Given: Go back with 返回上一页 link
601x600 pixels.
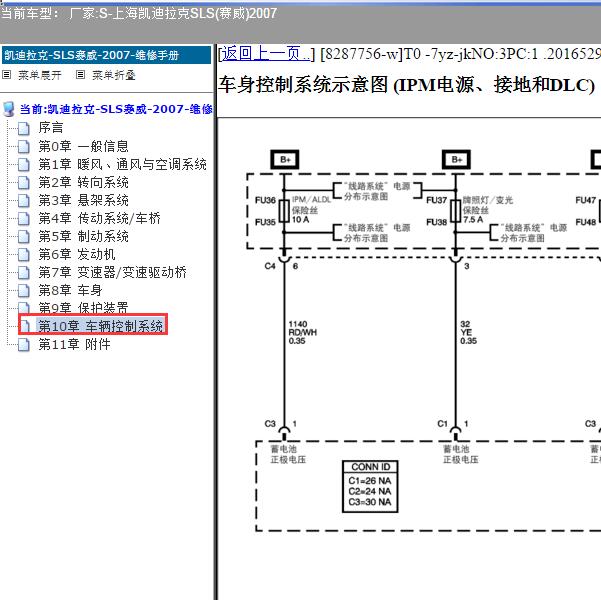Looking at the screenshot, I should click(x=266, y=54).
